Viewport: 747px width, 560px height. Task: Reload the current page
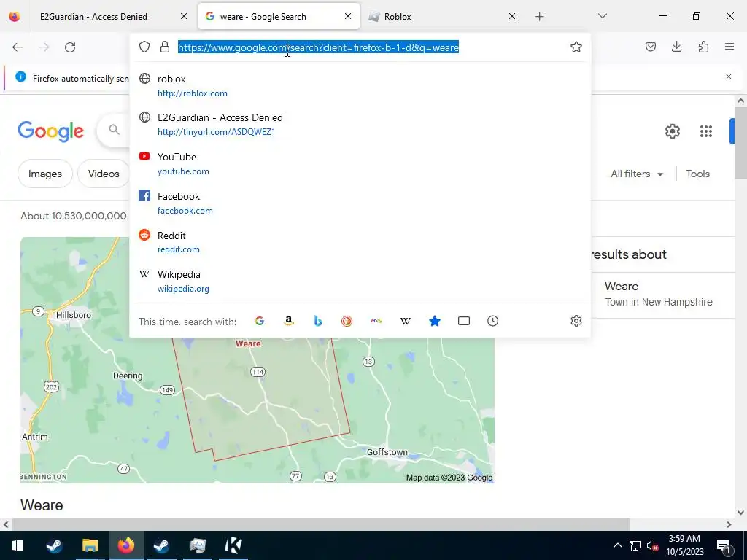pos(70,47)
